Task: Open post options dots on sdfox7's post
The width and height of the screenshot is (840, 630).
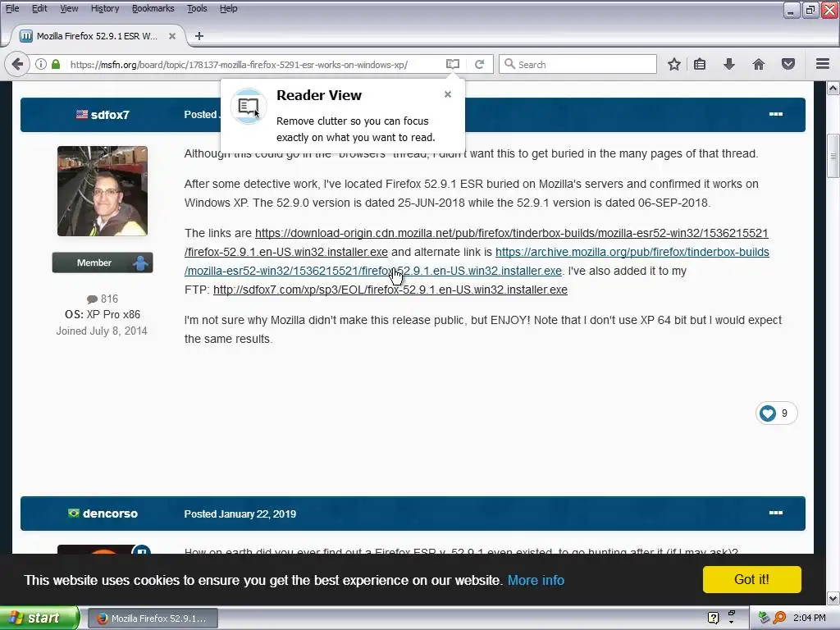Action: (776, 114)
